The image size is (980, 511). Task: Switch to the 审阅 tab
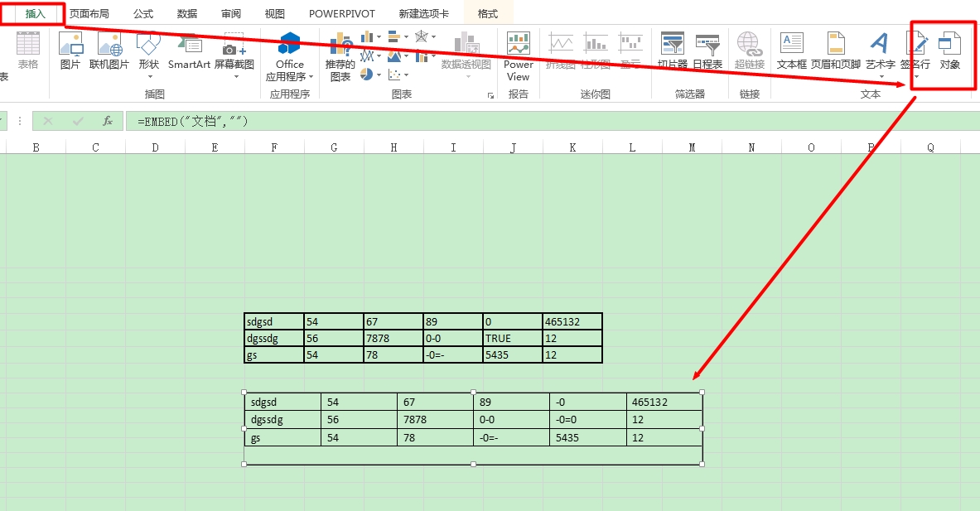(230, 14)
